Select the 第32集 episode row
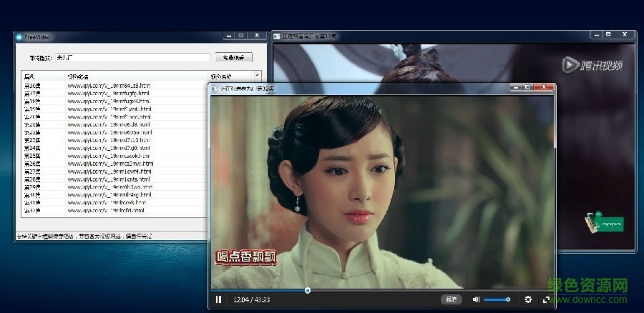This screenshot has height=313, width=644. tap(114, 210)
